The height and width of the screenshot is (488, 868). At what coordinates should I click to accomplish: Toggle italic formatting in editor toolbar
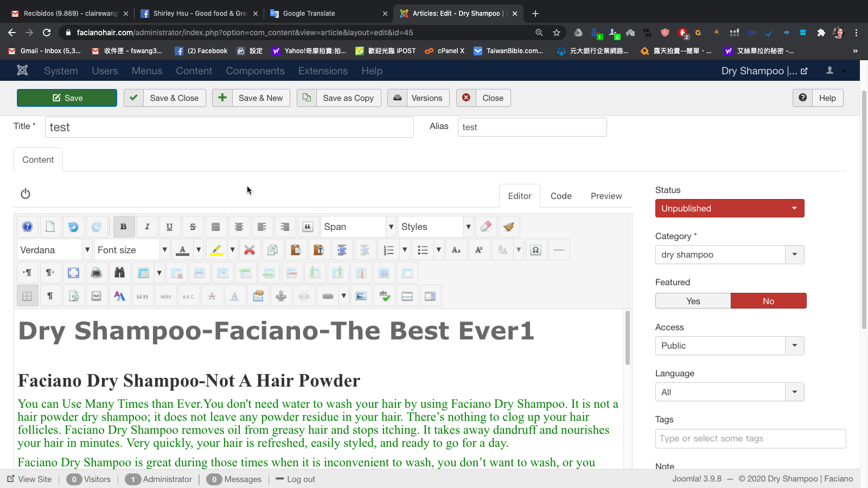point(146,227)
